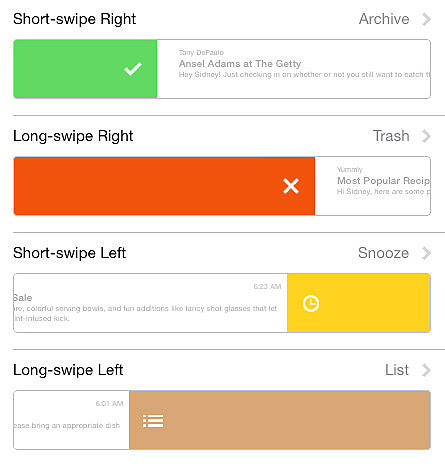
Task: Open the List action chevron
Action: coord(426,370)
